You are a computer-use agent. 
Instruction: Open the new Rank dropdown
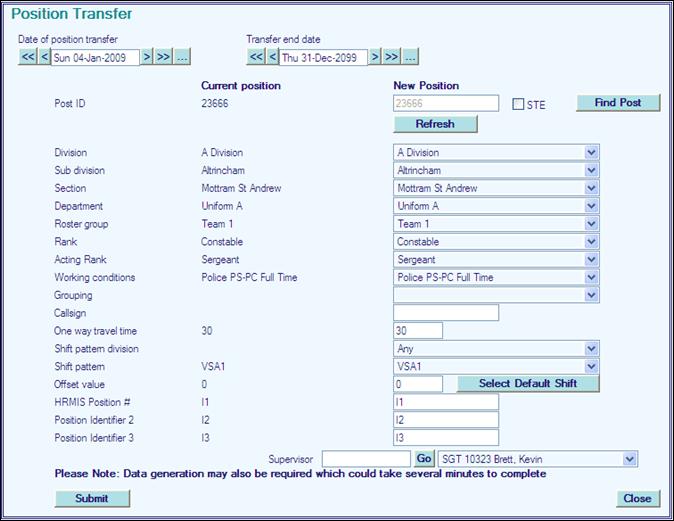coord(591,242)
